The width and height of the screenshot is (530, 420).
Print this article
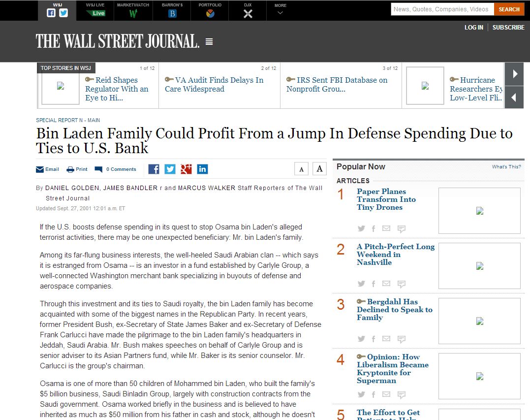77,169
